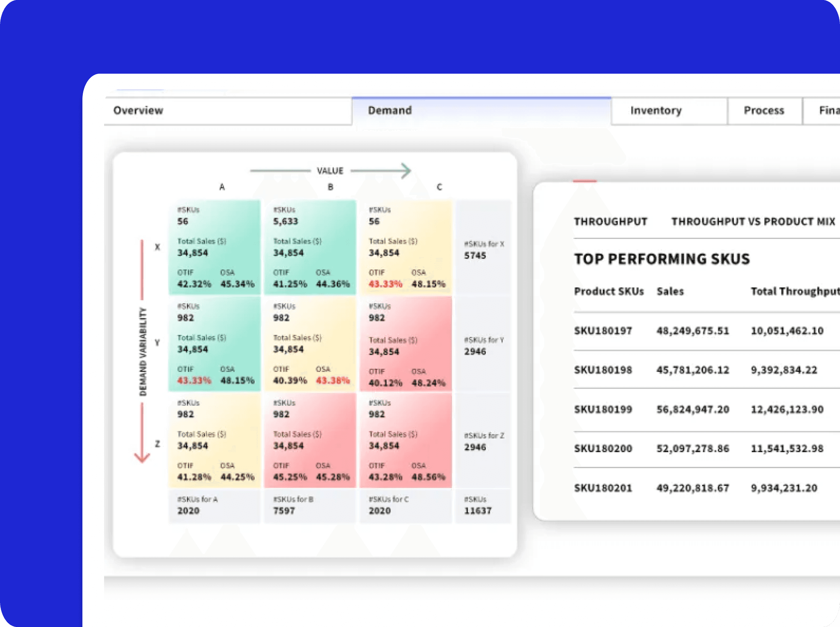The image size is (840, 627).
Task: Click the CZ cell with OTIF 43.28%
Action: (406, 440)
